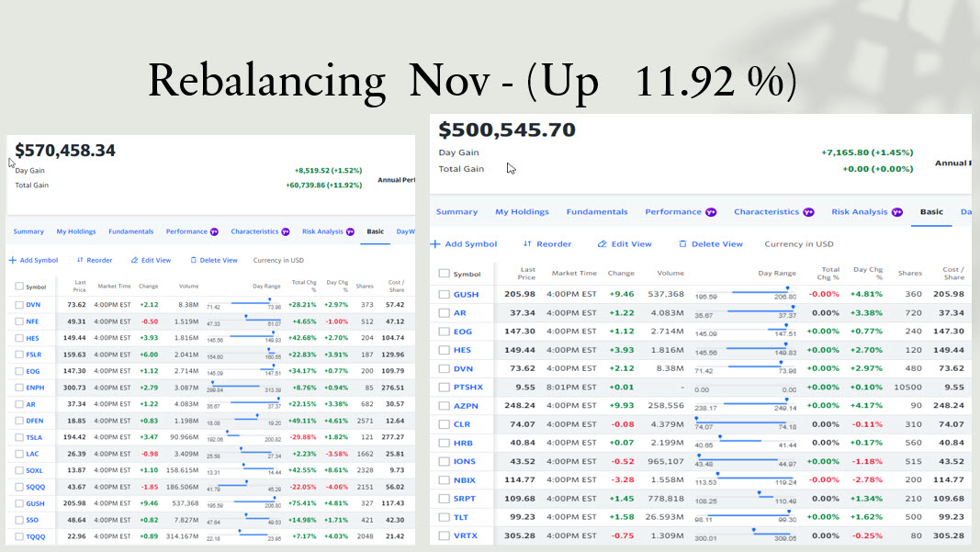Click the Reorder arrows icon in left portfolio
The height and width of the screenshot is (552, 980).
[x=80, y=260]
